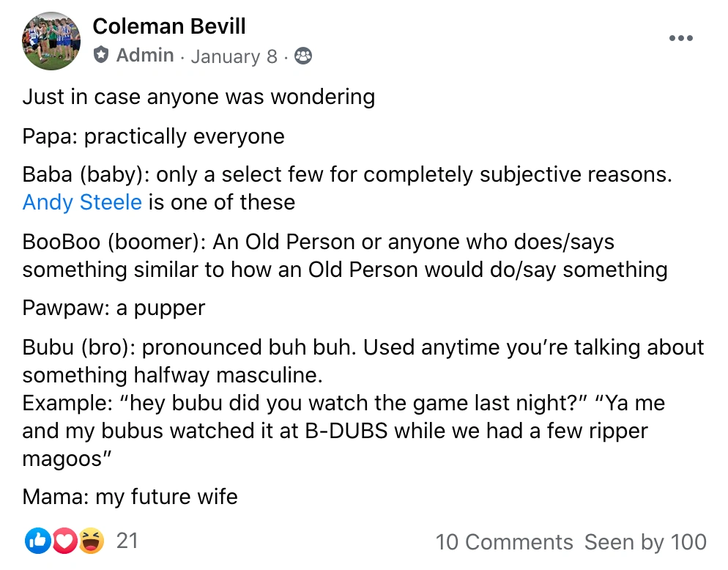
Task: Click the 'Pawpaw: a pupper' line
Action: (114, 308)
